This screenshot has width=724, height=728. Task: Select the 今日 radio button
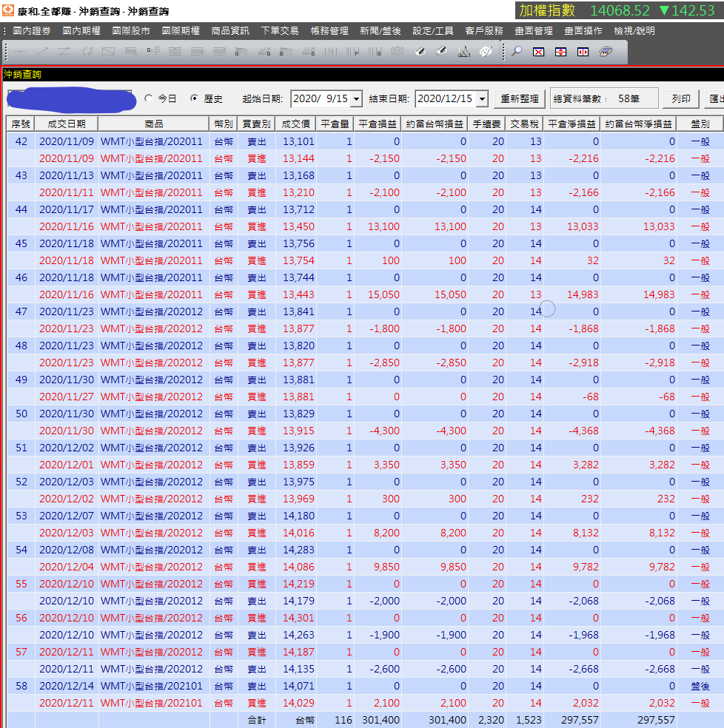(x=149, y=98)
